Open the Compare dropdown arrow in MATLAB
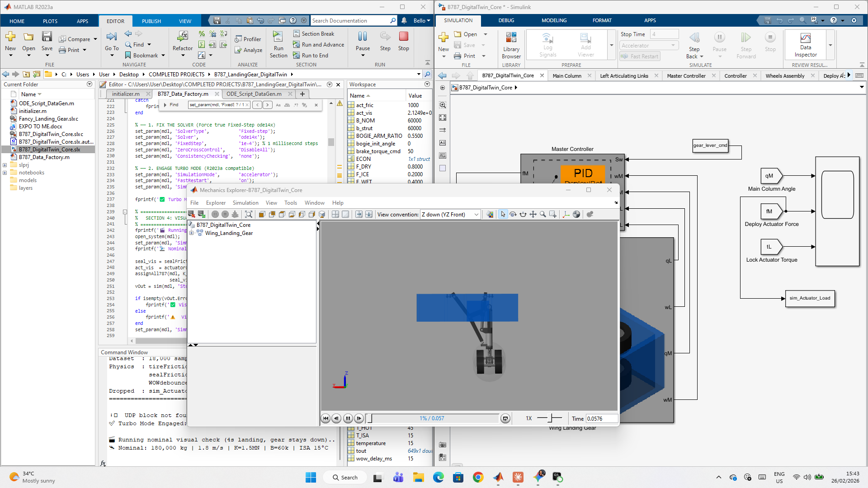The image size is (868, 488). coord(95,39)
